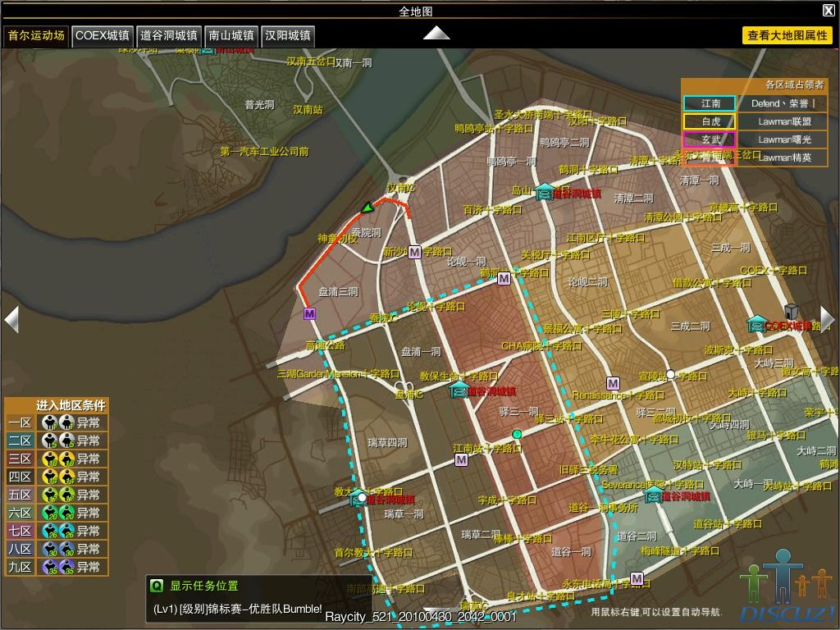The width and height of the screenshot is (840, 630).
Task: Toggle 显示任务位置 quest location display
Action: [204, 586]
